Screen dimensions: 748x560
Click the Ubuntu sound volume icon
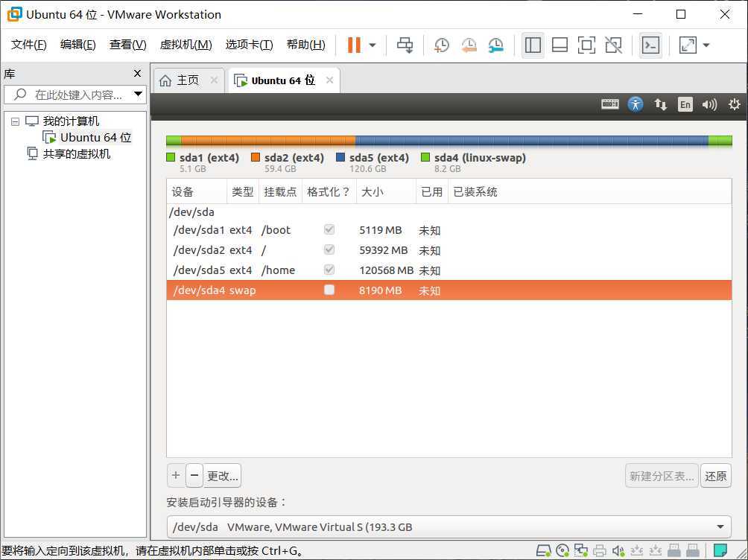click(709, 104)
